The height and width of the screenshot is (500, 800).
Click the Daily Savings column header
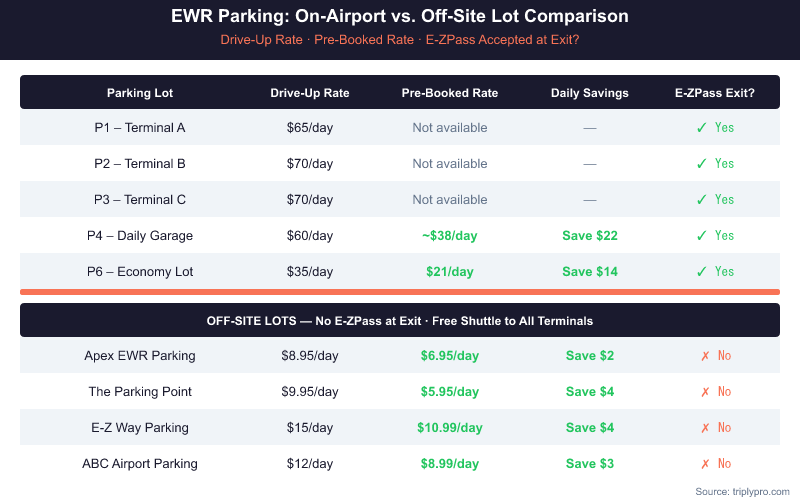click(590, 93)
